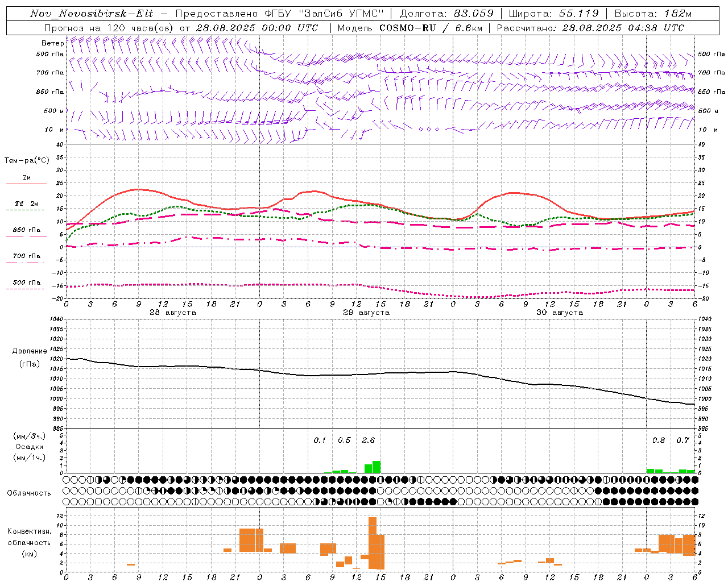Select the (мм/3ч.) precipitation unit label
The height and width of the screenshot is (582, 728).
30,436
